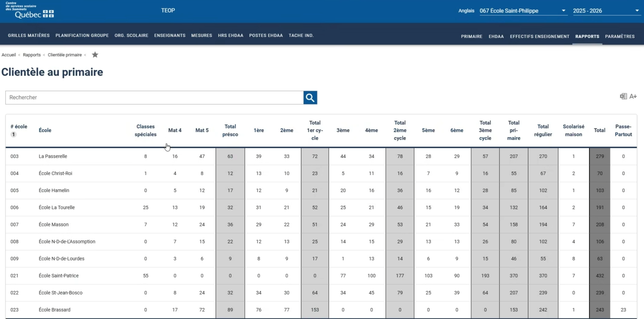
Task: Go to Rapports breadcrumb link
Action: coord(32,55)
